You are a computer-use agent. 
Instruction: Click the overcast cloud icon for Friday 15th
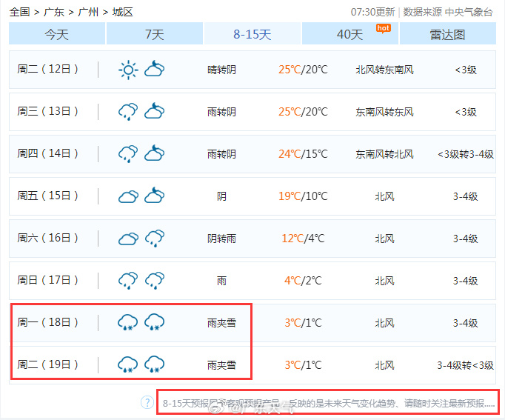click(x=128, y=196)
